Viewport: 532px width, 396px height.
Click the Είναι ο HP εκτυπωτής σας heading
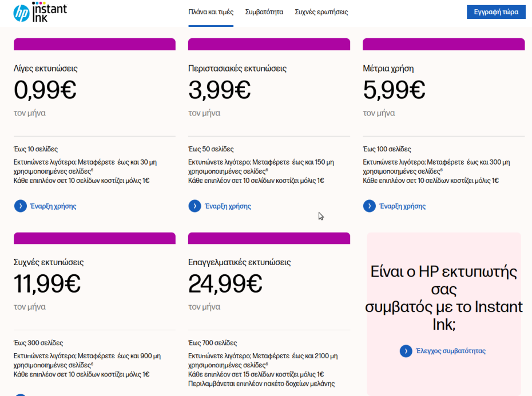(x=444, y=297)
